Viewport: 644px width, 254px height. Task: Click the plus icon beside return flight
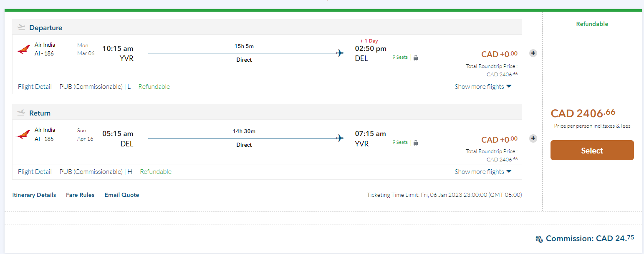coord(533,138)
